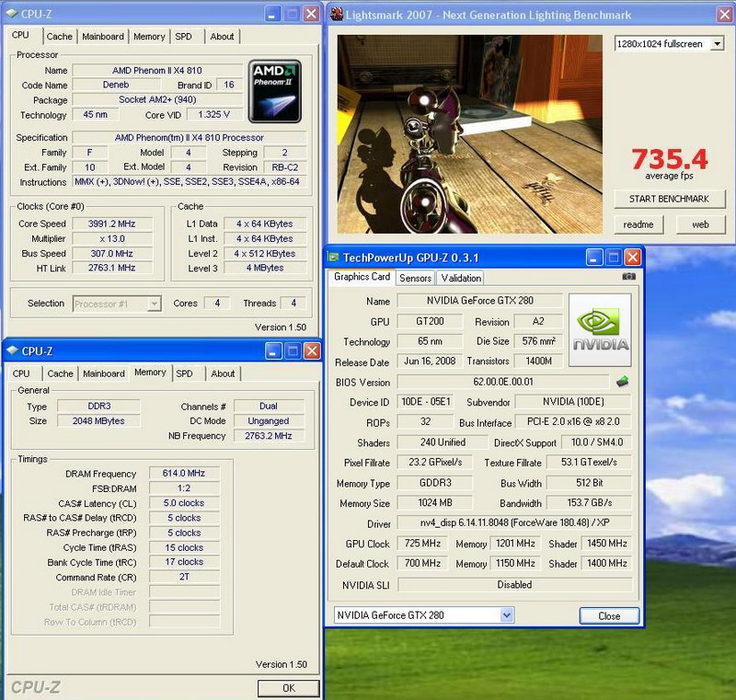736x700 pixels.
Task: Open the resolution dropdown in Lightsmark
Action: (717, 44)
